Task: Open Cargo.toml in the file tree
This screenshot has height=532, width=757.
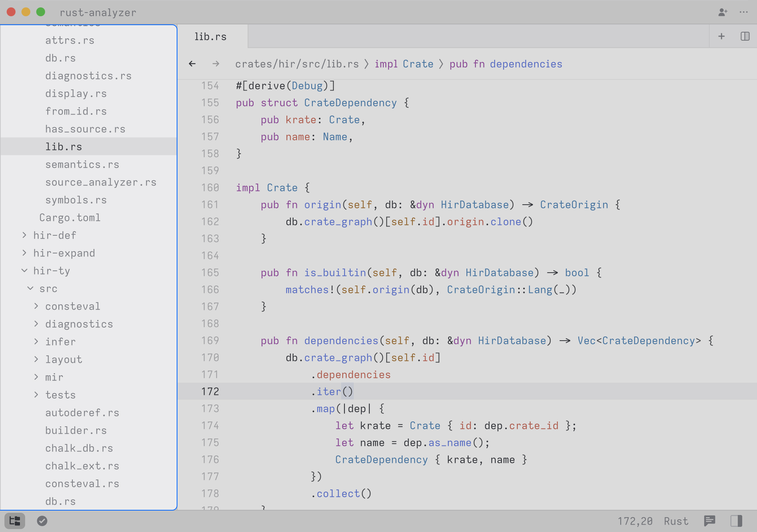Action: click(x=70, y=218)
